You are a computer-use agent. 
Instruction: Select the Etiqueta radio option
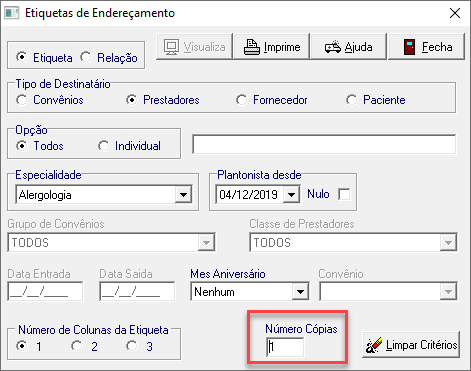22,57
